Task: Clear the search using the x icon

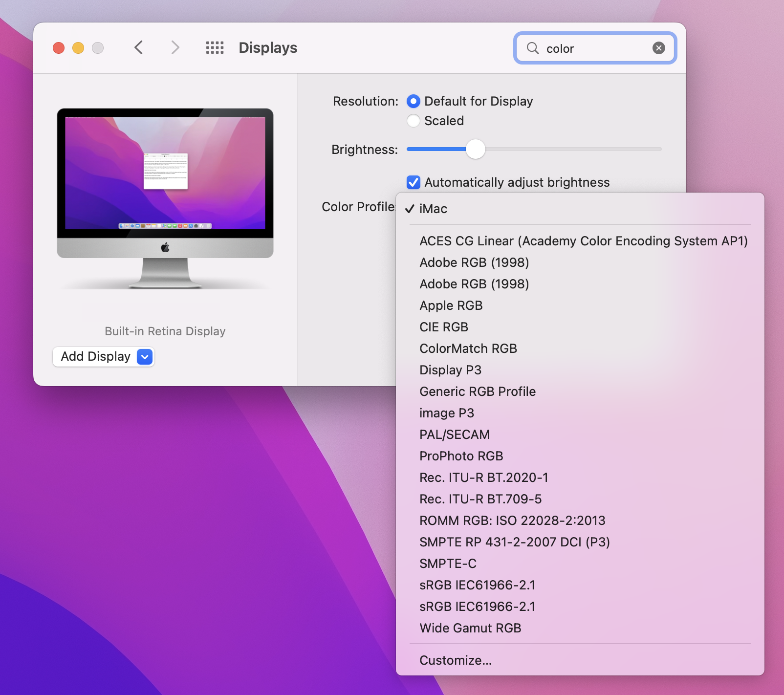Action: point(658,47)
